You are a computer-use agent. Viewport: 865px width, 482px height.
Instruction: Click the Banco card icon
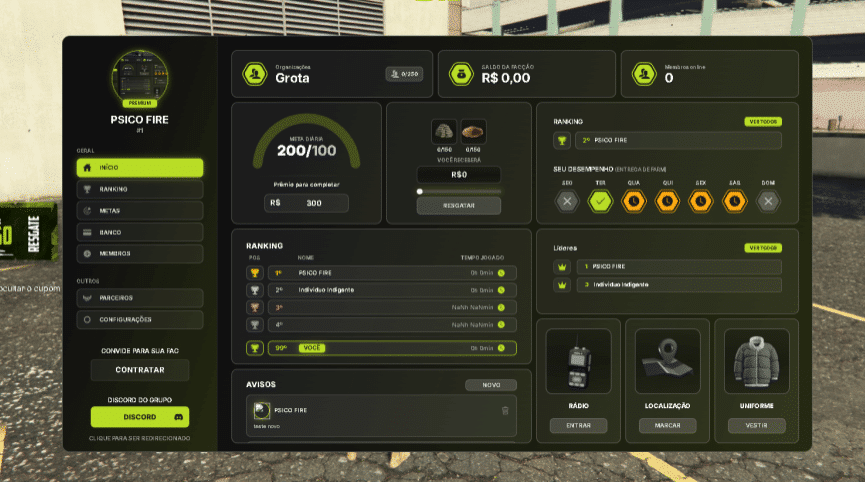pos(87,232)
